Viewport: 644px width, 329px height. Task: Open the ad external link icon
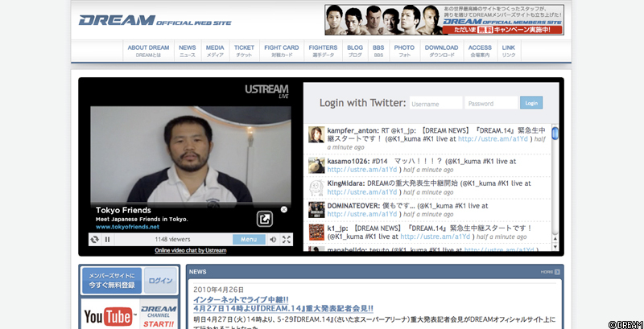(x=265, y=219)
